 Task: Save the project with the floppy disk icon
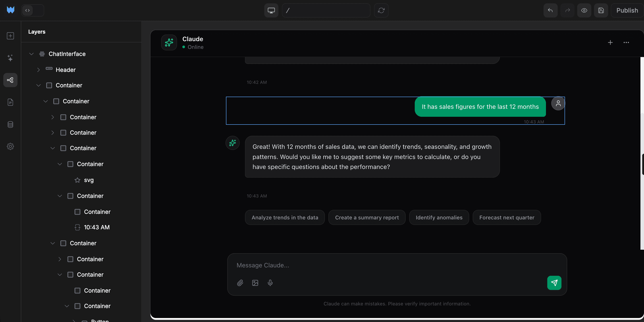601,10
